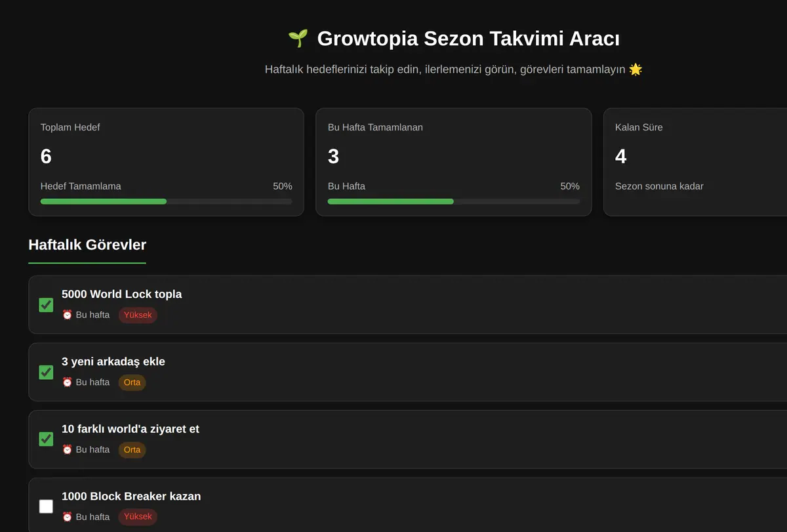Check the 1000 Block Breaker kazan task
This screenshot has width=787, height=532.
pyautogui.click(x=46, y=506)
